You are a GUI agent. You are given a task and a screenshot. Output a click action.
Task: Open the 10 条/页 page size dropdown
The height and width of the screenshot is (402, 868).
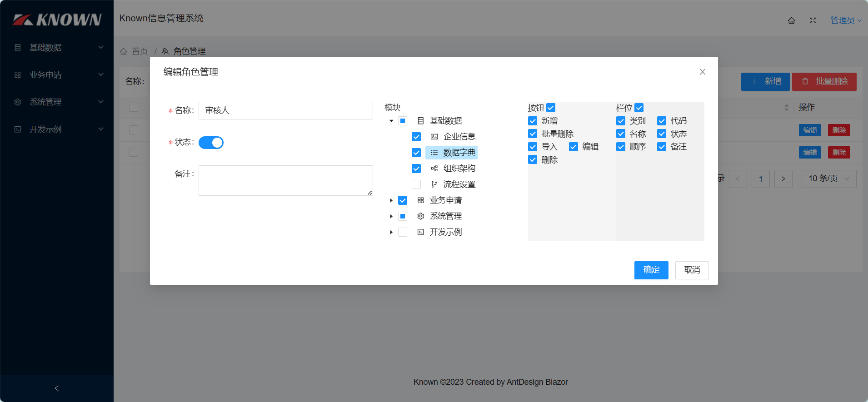[829, 179]
